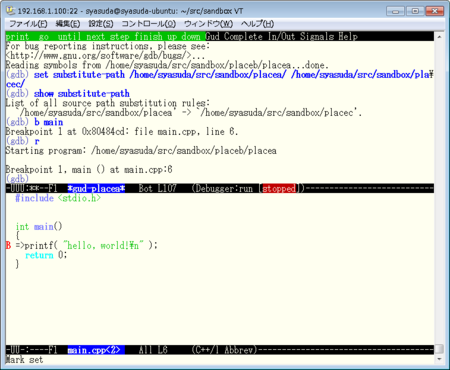This screenshot has width=450, height=370.
Task: Click the *gud-placea* buffer name
Action: pyautogui.click(x=96, y=189)
